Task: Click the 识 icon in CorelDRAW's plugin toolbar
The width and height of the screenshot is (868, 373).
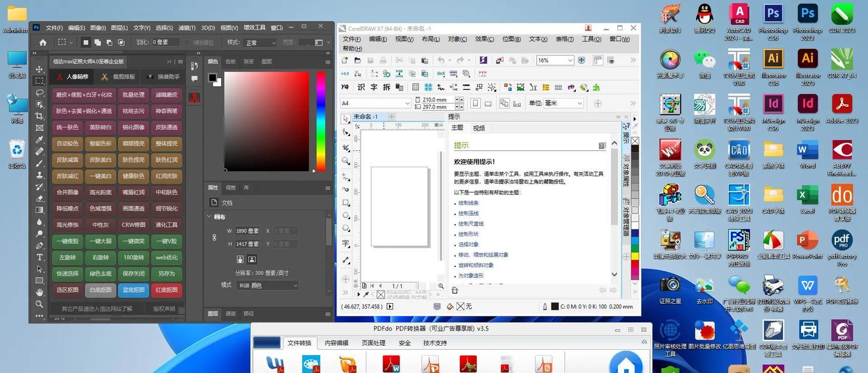Action: [361, 87]
